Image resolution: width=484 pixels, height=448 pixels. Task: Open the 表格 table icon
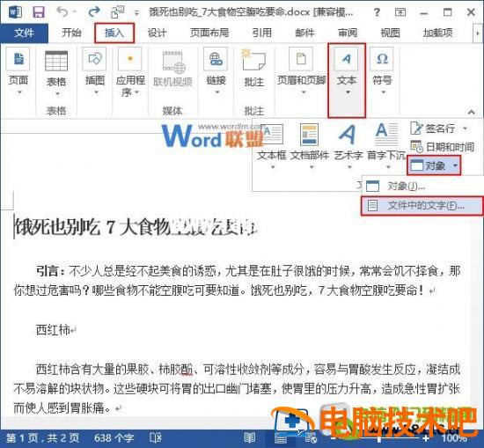click(56, 61)
